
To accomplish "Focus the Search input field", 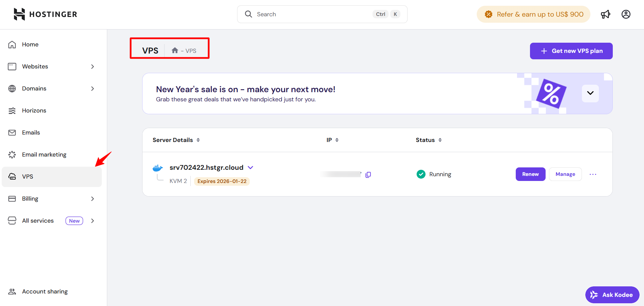I will [322, 14].
